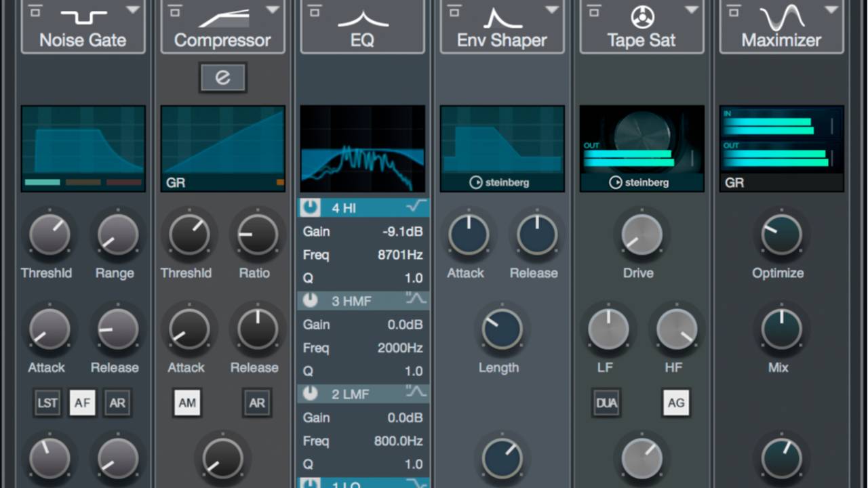Toggle the AF button in the Noise Gate
Viewport: 868px width, 488px height.
click(82, 403)
